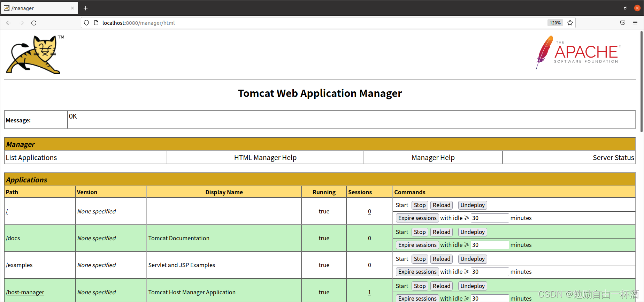644x302 pixels.
Task: Click the page vertical scrollbar
Action: [641, 81]
